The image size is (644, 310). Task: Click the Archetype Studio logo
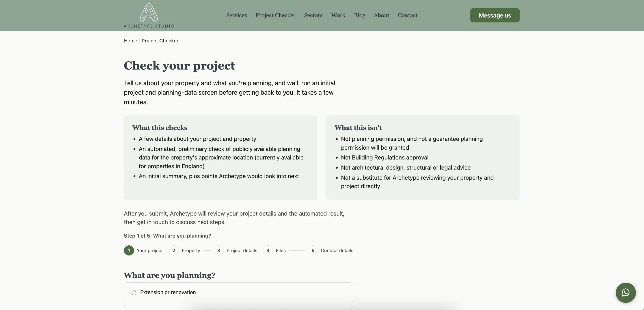pyautogui.click(x=149, y=15)
